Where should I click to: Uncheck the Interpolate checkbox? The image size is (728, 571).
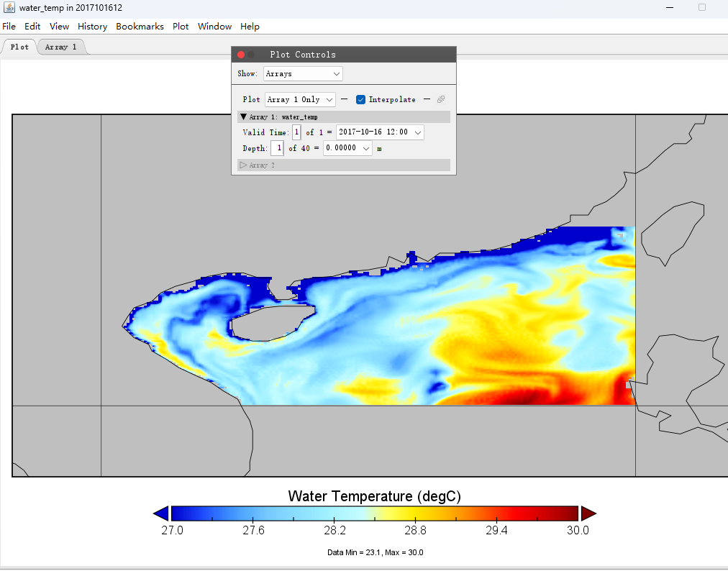coord(361,100)
